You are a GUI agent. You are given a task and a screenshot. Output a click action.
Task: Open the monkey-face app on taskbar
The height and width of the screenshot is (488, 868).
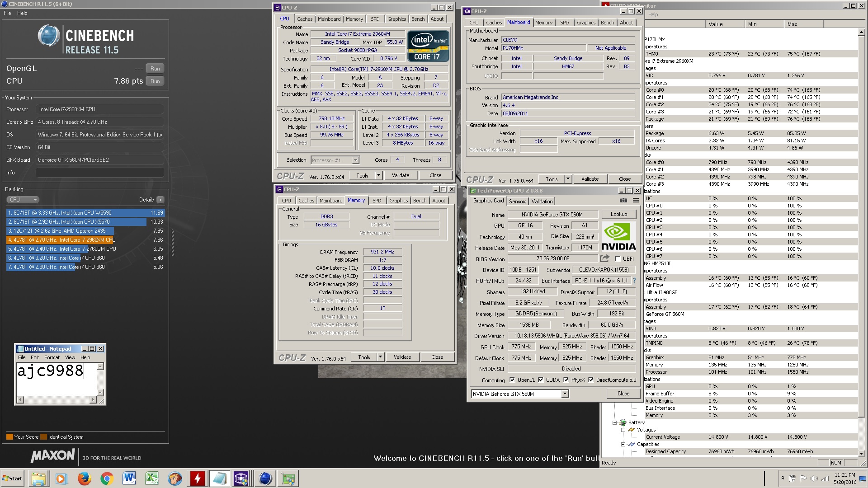tap(175, 479)
